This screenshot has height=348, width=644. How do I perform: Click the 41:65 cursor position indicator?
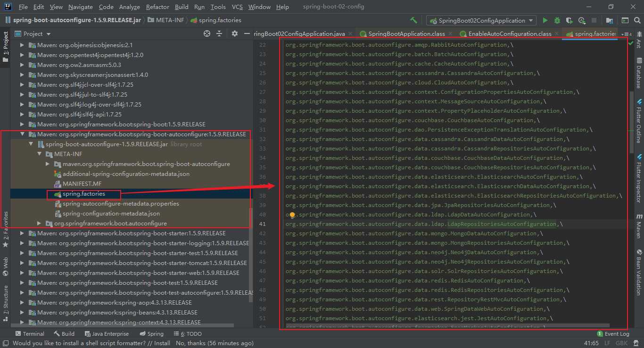coord(591,343)
